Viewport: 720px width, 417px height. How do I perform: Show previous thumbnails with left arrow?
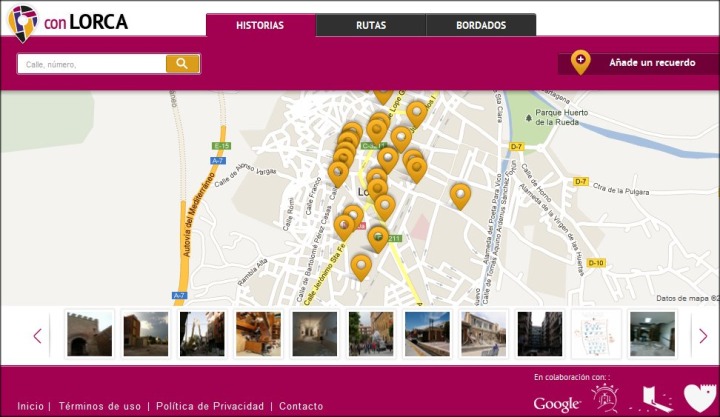(x=38, y=336)
